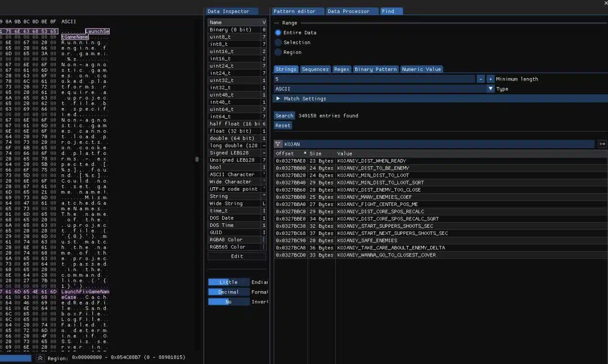Open the Pattern editor tab
Image resolution: width=608 pixels, height=364 pixels.
[x=298, y=11]
